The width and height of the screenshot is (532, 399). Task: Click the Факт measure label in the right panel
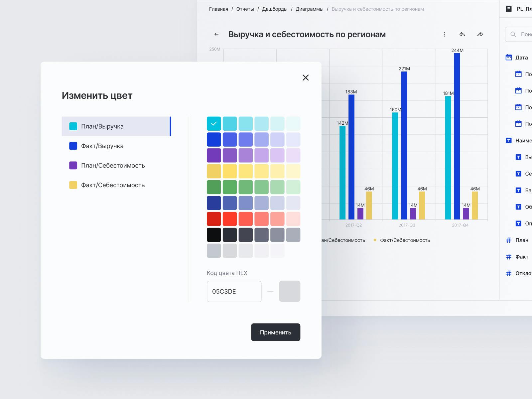click(x=522, y=257)
